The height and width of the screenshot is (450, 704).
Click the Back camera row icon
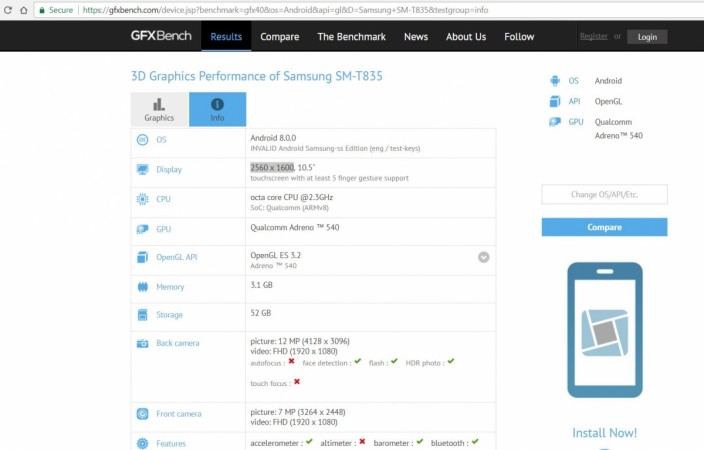(142, 343)
